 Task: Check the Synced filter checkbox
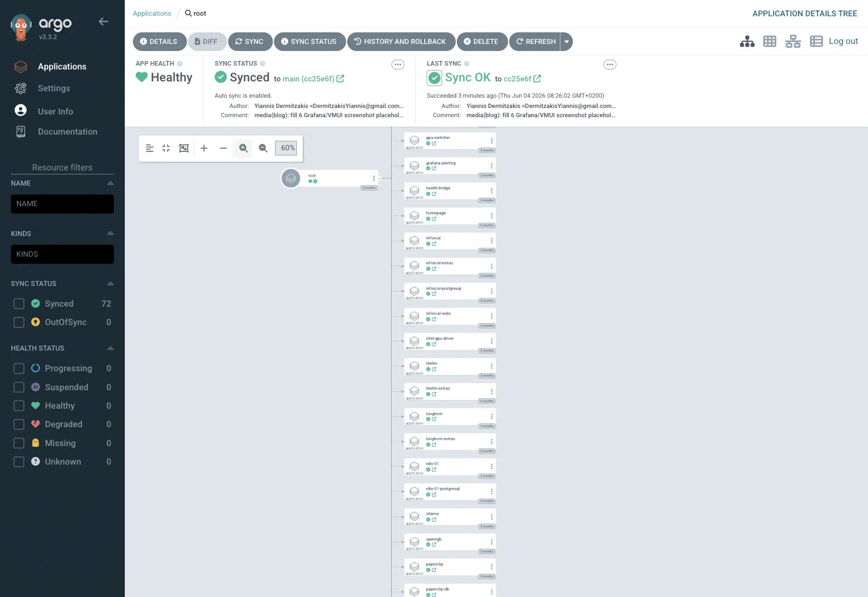tap(19, 304)
